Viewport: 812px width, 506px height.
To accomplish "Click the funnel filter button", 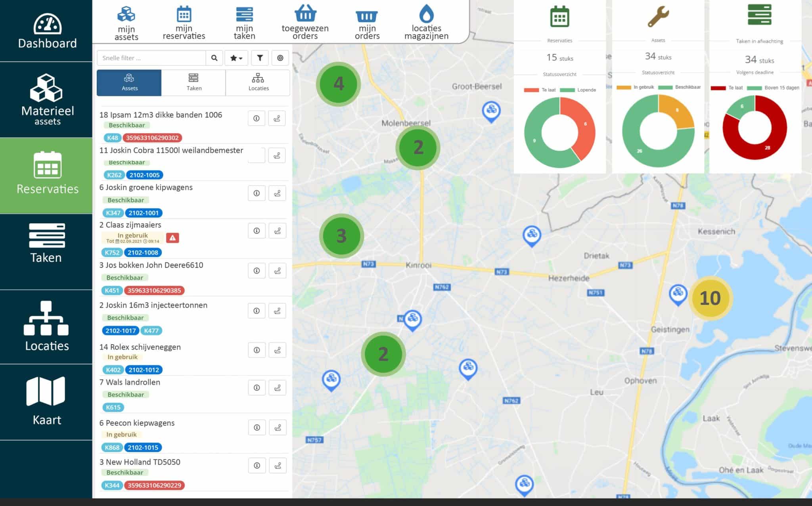I will [260, 58].
